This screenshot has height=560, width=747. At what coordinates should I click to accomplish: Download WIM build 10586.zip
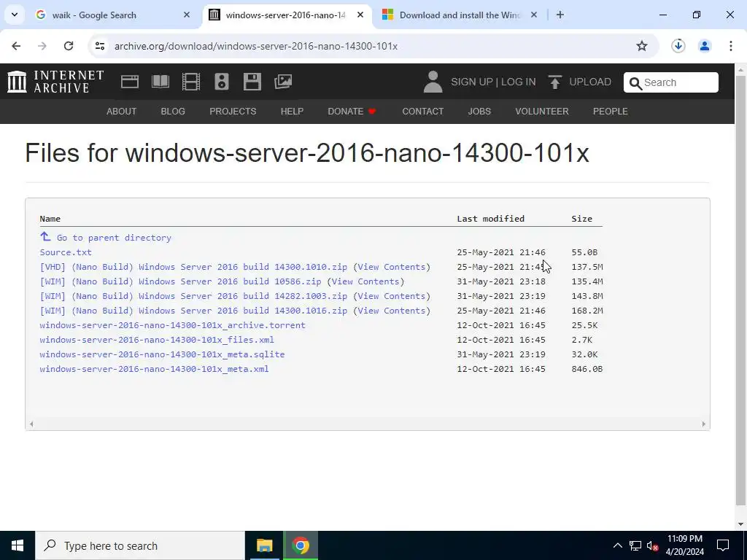[181, 281]
